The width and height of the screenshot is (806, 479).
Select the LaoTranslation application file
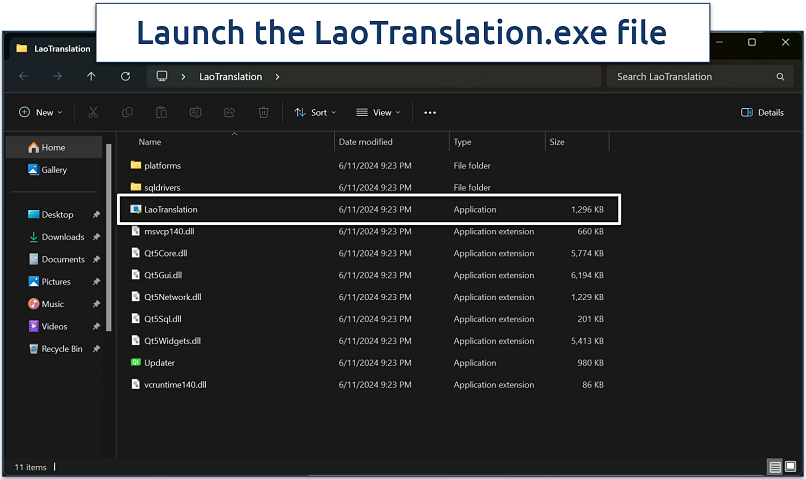[x=369, y=209]
